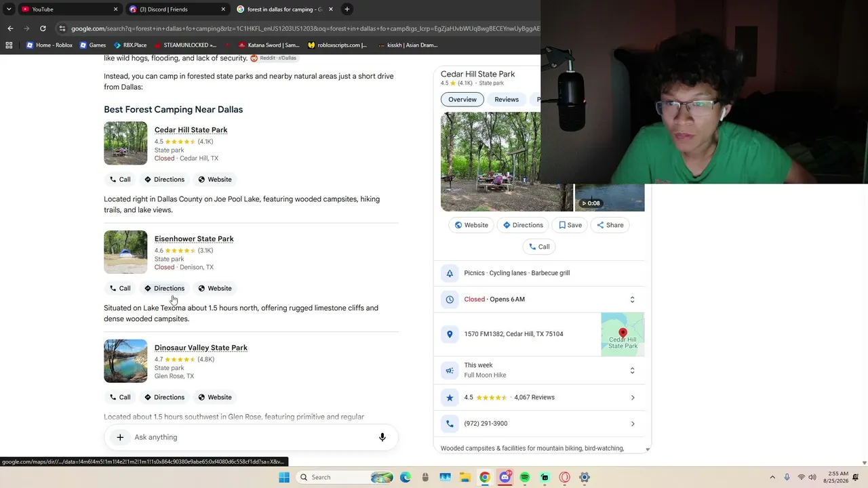Open the Chrome apps grid shortcut
868x488 pixels.
pyautogui.click(x=9, y=45)
